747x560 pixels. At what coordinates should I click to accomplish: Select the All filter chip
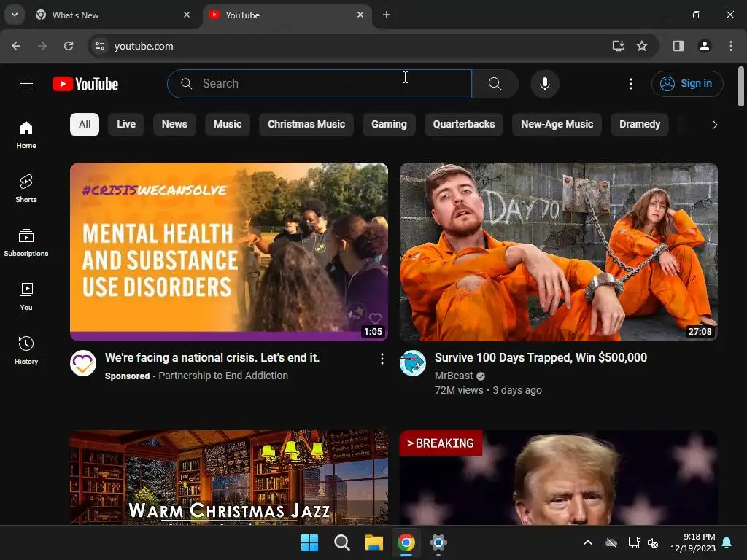(x=85, y=124)
